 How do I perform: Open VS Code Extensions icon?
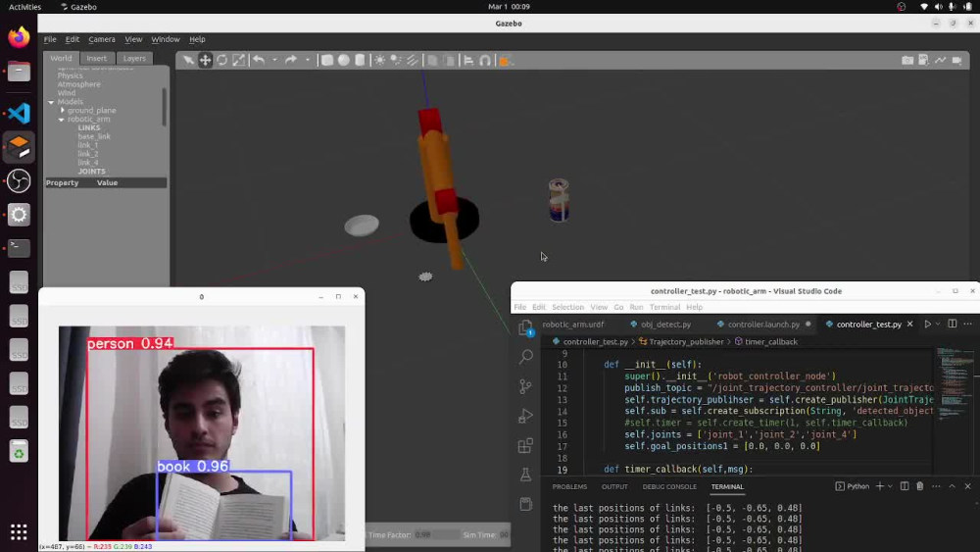(x=525, y=445)
